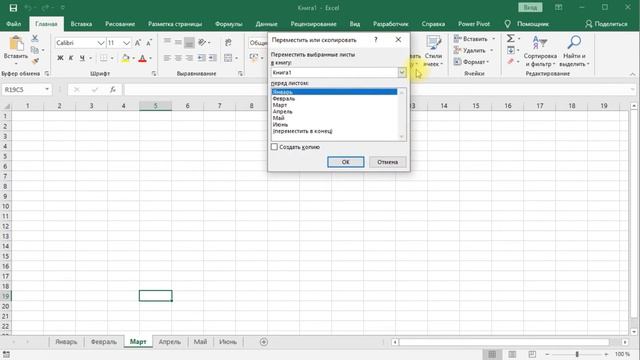Expand Шрифт group dialog launcher
This screenshot has height=360, width=640.
pos(154,73)
